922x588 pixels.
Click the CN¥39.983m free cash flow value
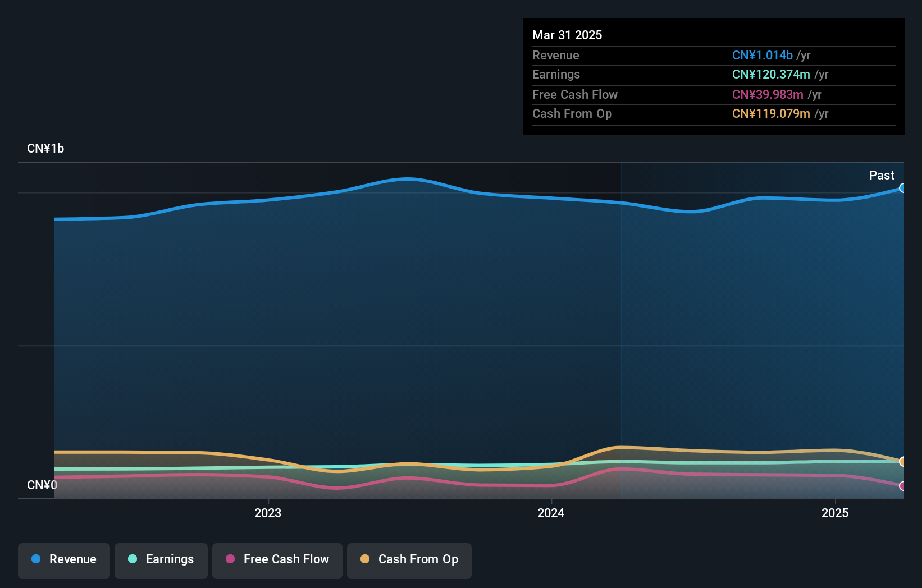[x=768, y=94]
